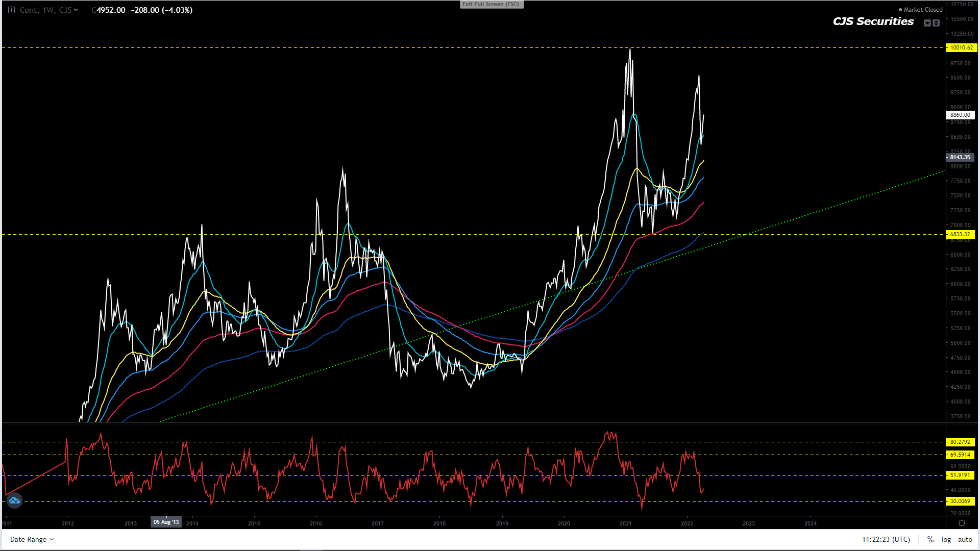980x551 pixels.
Task: Select the 6833.32 horizontal line label
Action: pos(960,234)
